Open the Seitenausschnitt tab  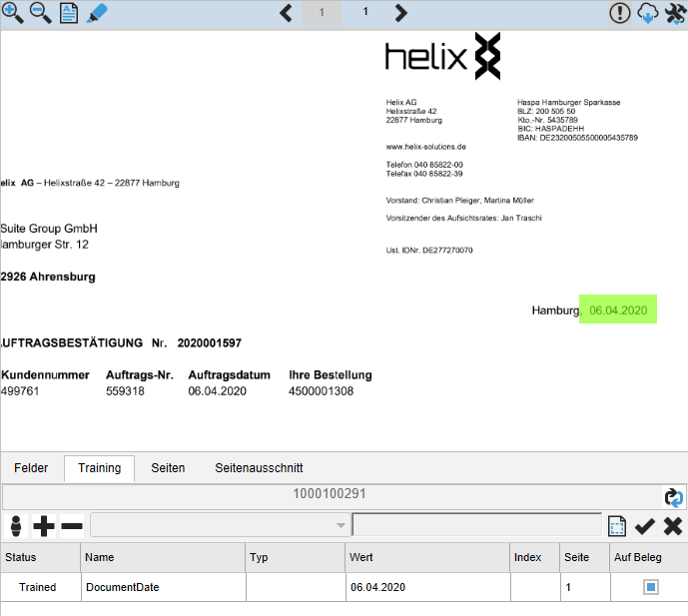(x=259, y=467)
